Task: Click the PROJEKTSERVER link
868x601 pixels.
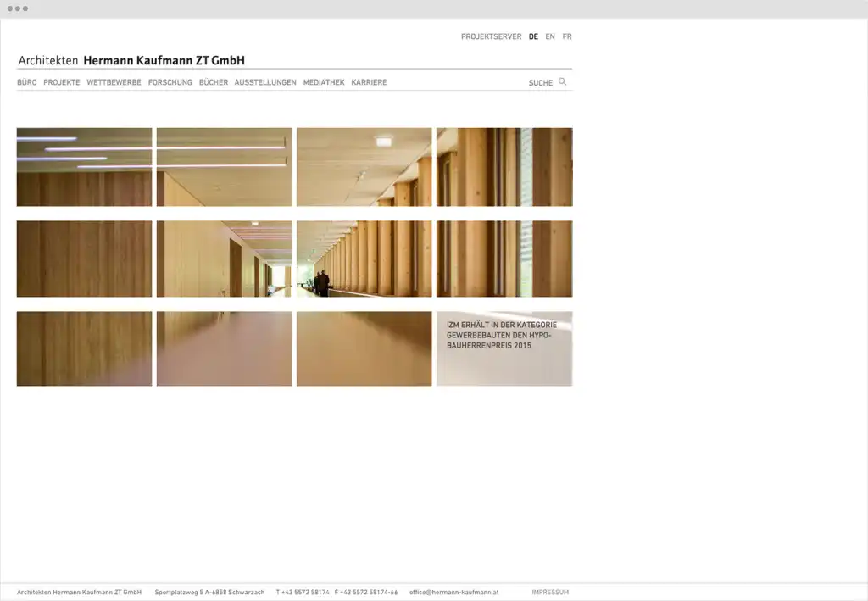Action: tap(491, 37)
